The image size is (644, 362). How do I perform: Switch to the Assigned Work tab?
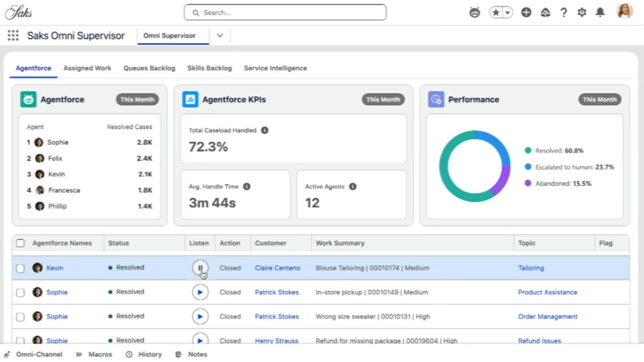(87, 68)
